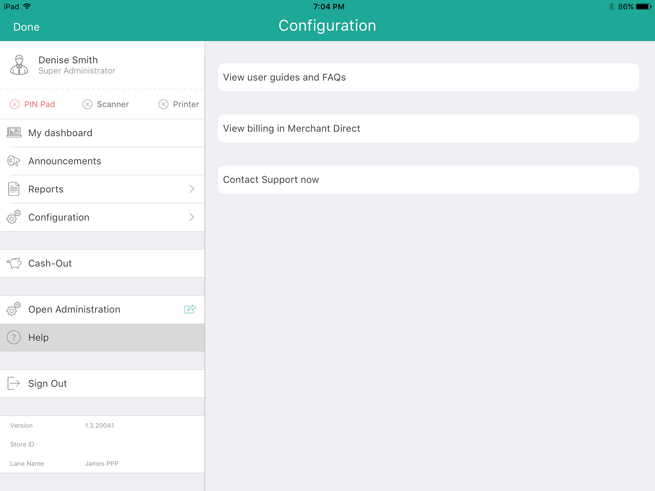
Task: Click the Store ID label
Action: (22, 444)
